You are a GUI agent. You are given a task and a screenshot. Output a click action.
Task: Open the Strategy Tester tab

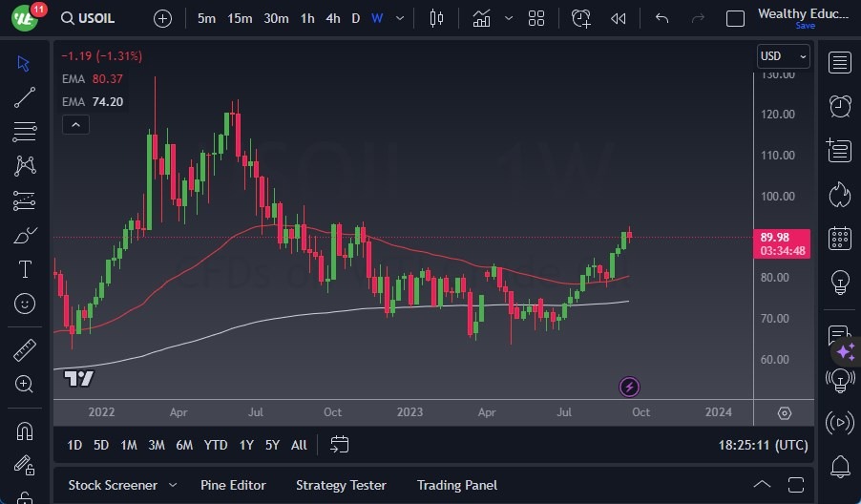click(x=341, y=485)
